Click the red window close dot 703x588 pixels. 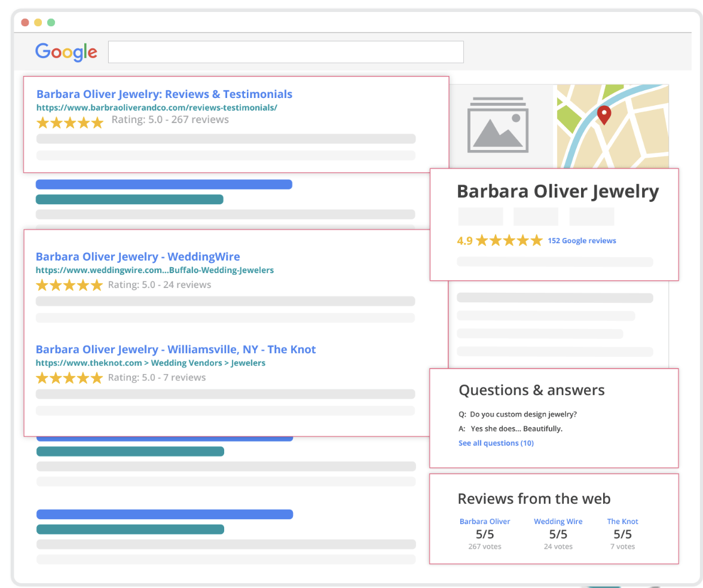pyautogui.click(x=25, y=23)
